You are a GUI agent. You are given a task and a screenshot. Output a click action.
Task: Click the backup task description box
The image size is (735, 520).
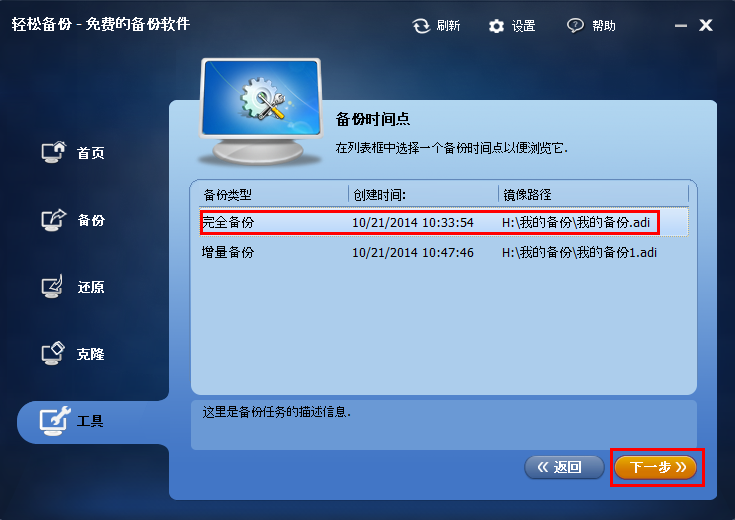pyautogui.click(x=444, y=425)
